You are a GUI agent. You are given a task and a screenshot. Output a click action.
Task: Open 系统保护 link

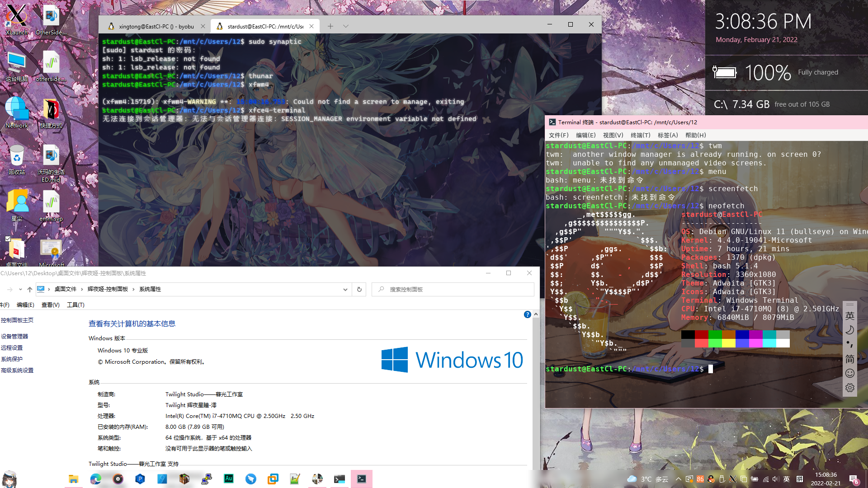[x=12, y=359]
